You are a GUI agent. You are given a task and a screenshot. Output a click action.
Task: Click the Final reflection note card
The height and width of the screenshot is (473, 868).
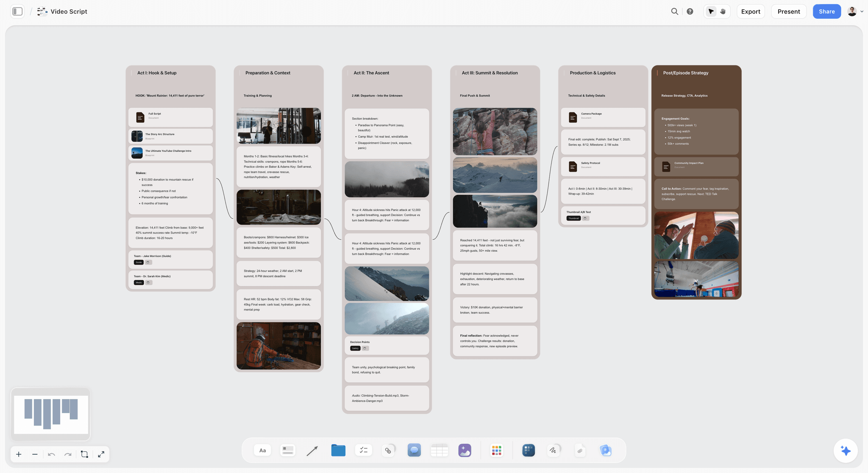point(495,341)
